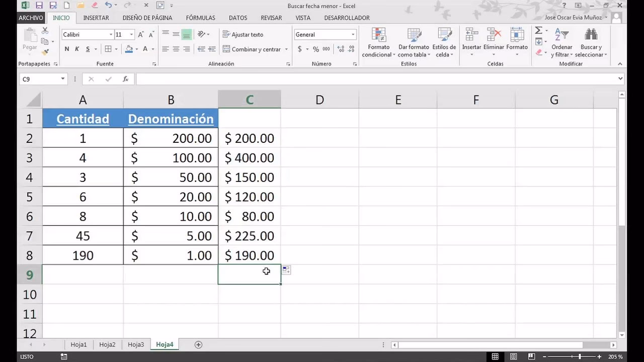Switch to the Hoja2 sheet tab
644x362 pixels.
click(107, 344)
